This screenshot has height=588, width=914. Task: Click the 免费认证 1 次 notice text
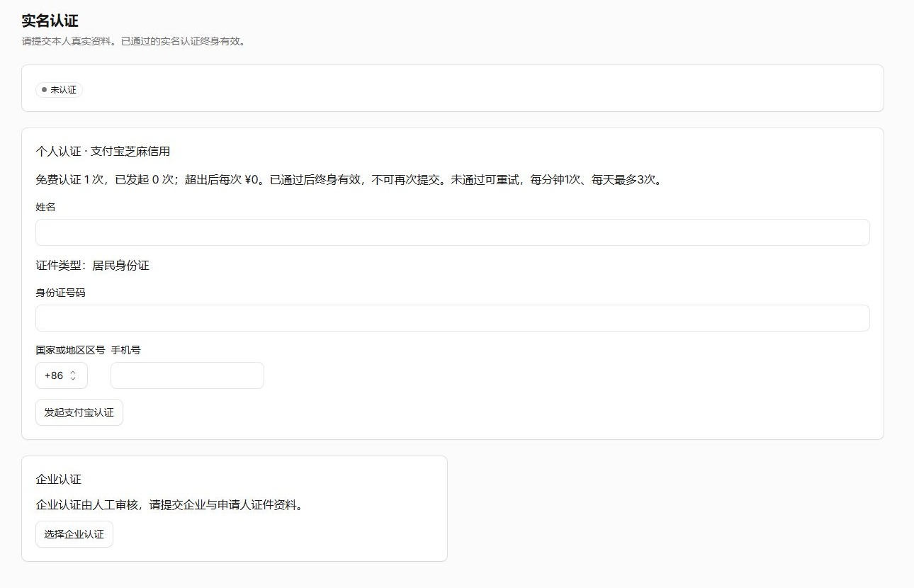coord(349,179)
